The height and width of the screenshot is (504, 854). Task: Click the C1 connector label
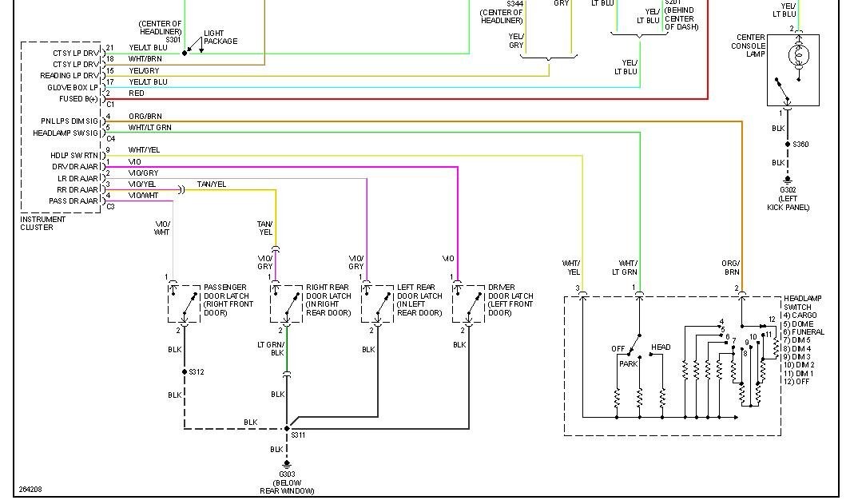[110, 105]
